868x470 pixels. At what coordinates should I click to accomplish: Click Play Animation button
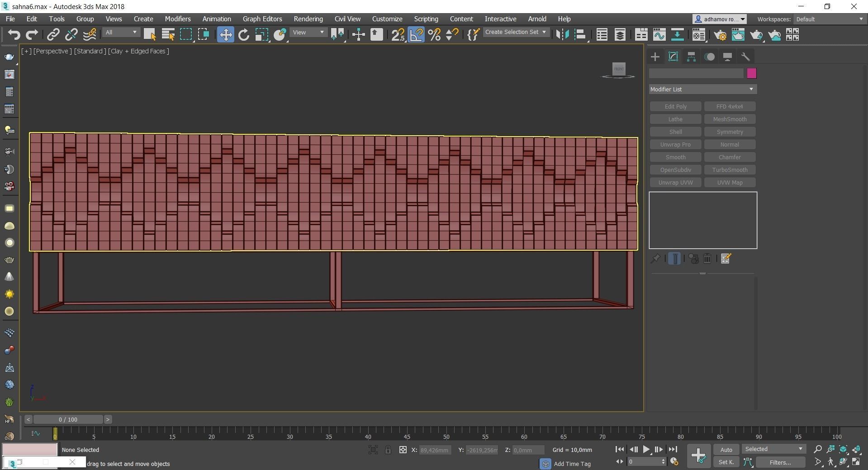point(646,449)
